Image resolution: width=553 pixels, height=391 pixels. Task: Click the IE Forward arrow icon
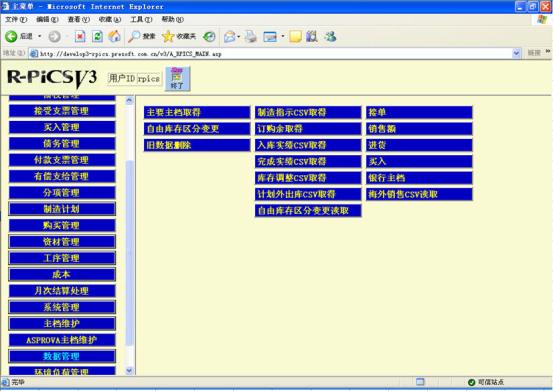point(54,36)
